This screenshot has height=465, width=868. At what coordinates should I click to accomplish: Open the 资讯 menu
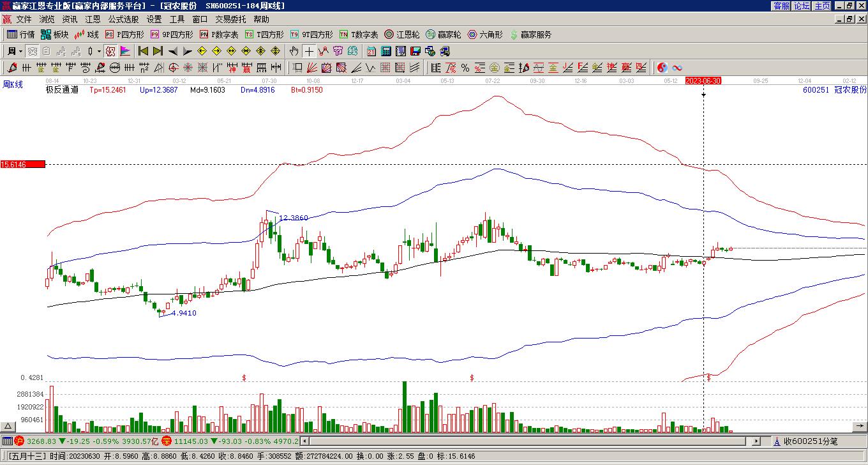pyautogui.click(x=70, y=19)
